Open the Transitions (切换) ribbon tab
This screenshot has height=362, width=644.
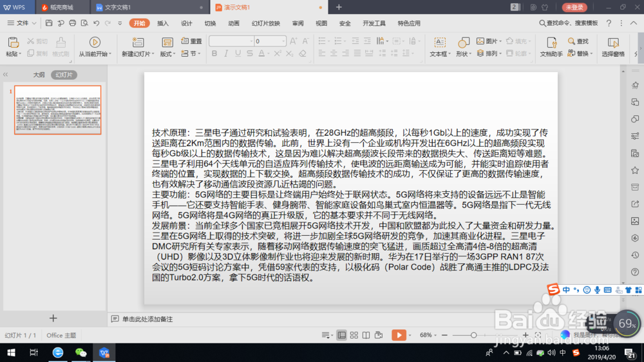[211, 23]
